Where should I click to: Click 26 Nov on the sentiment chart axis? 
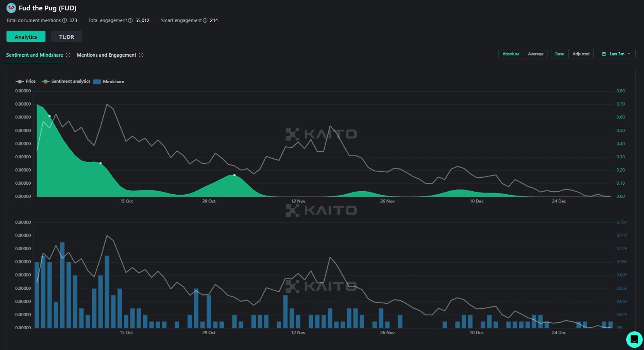tap(387, 201)
